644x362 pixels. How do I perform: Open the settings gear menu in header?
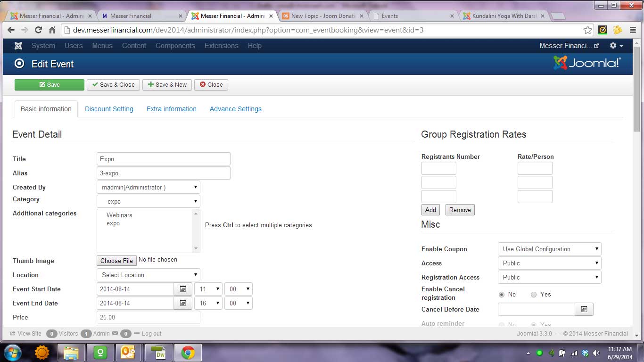click(x=616, y=46)
